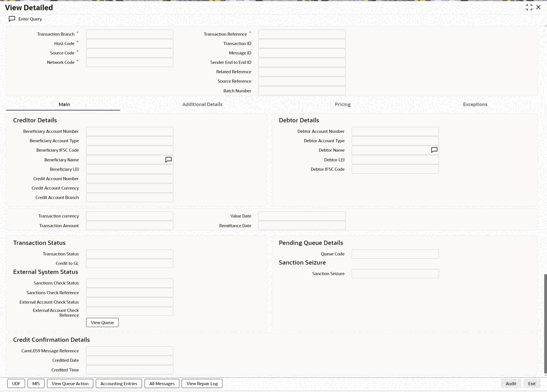Click the vertical scrollbar thumb on right
This screenshot has width=547, height=392.
coord(546,323)
